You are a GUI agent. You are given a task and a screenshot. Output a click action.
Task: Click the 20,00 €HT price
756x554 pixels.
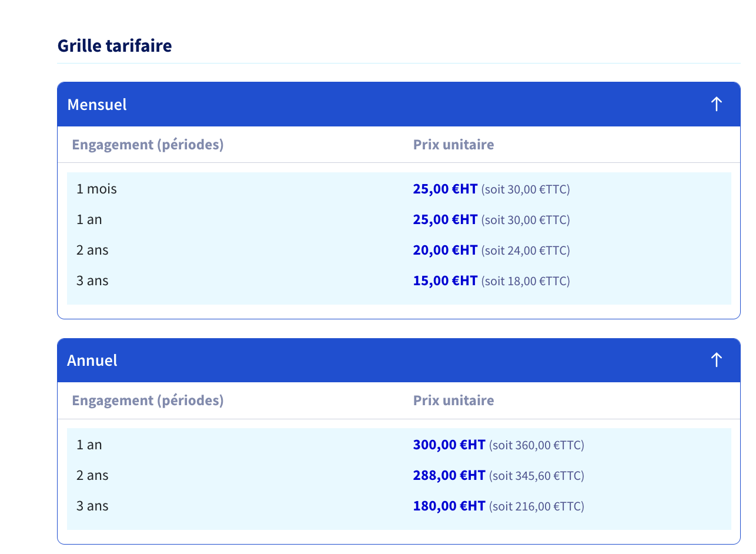[x=445, y=251]
